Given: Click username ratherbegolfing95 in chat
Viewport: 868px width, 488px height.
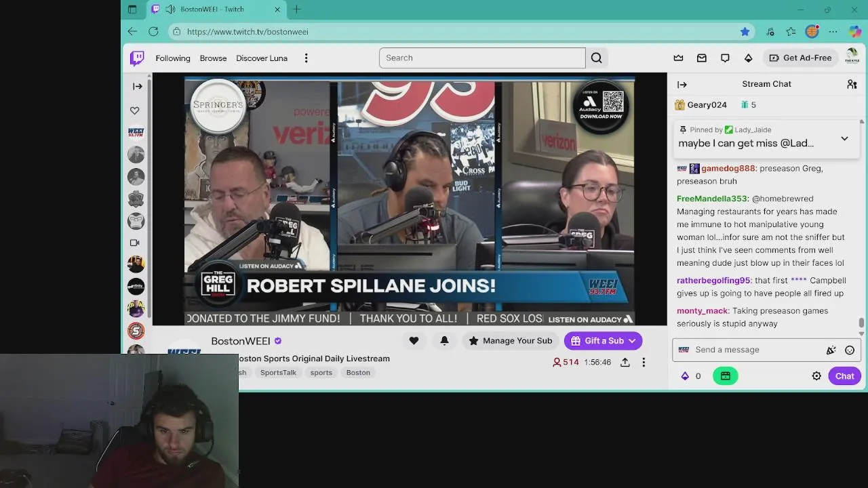Looking at the screenshot, I should coord(713,280).
